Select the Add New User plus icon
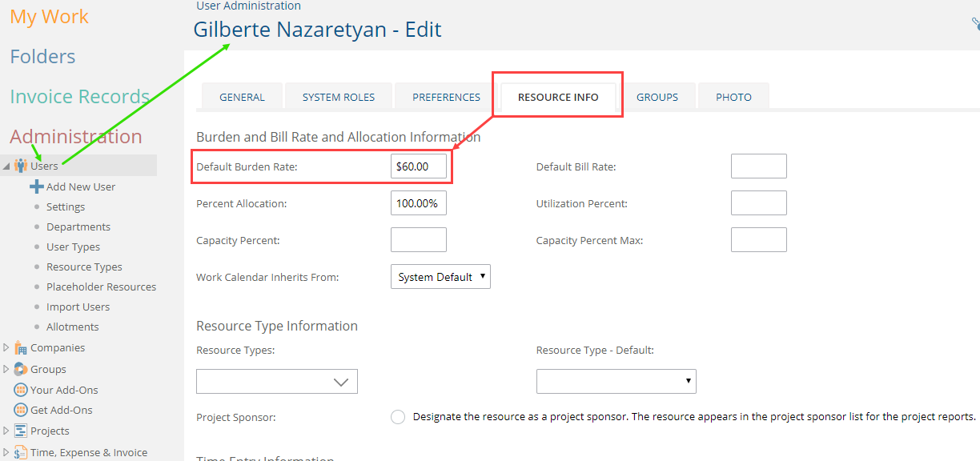 pyautogui.click(x=36, y=186)
